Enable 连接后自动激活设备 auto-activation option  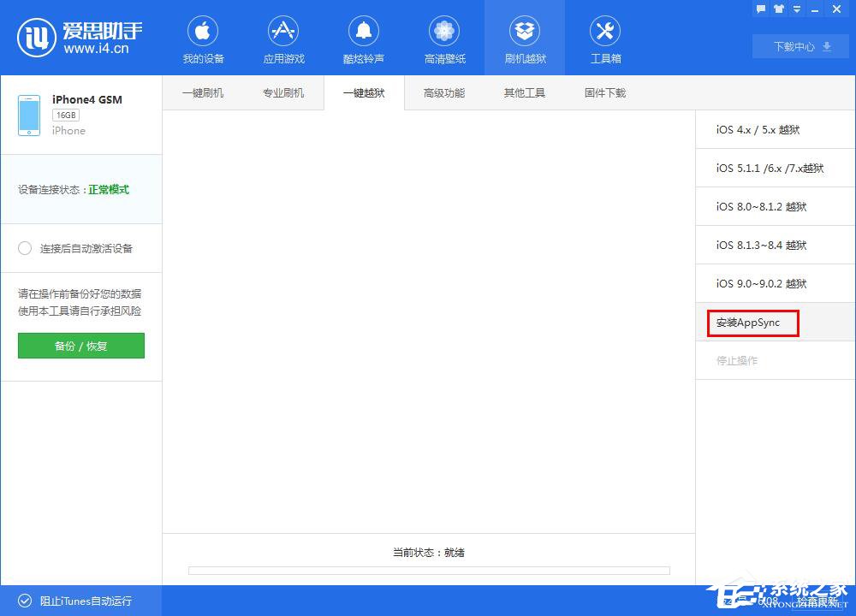(x=26, y=248)
